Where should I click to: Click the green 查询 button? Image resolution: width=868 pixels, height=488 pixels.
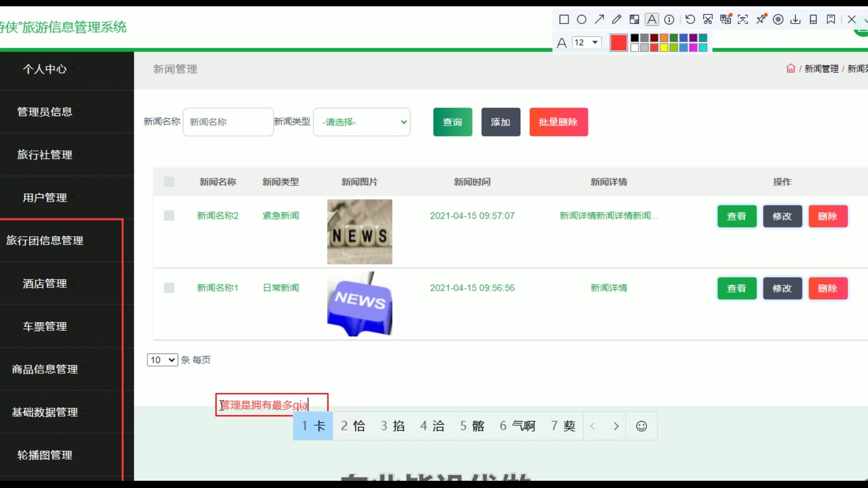453,122
